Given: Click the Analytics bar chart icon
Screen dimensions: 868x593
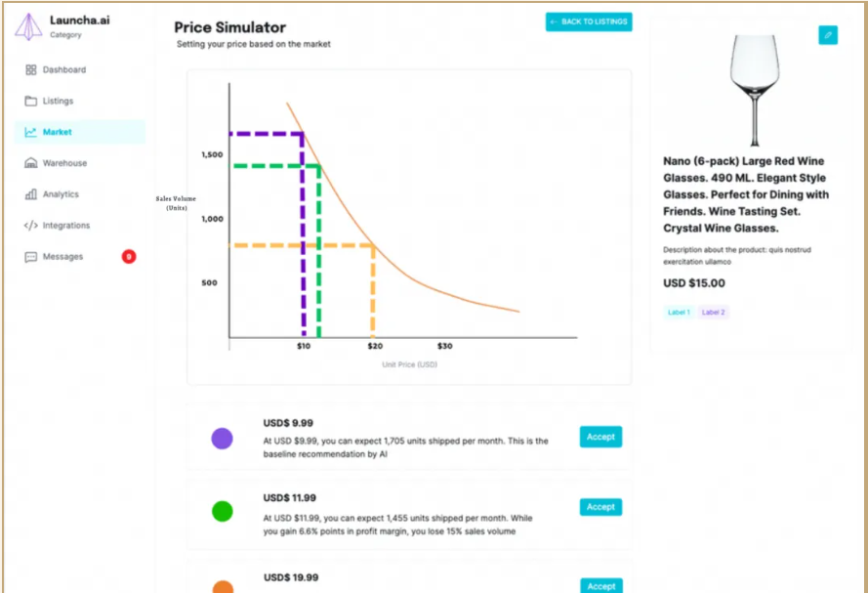Looking at the screenshot, I should [30, 194].
